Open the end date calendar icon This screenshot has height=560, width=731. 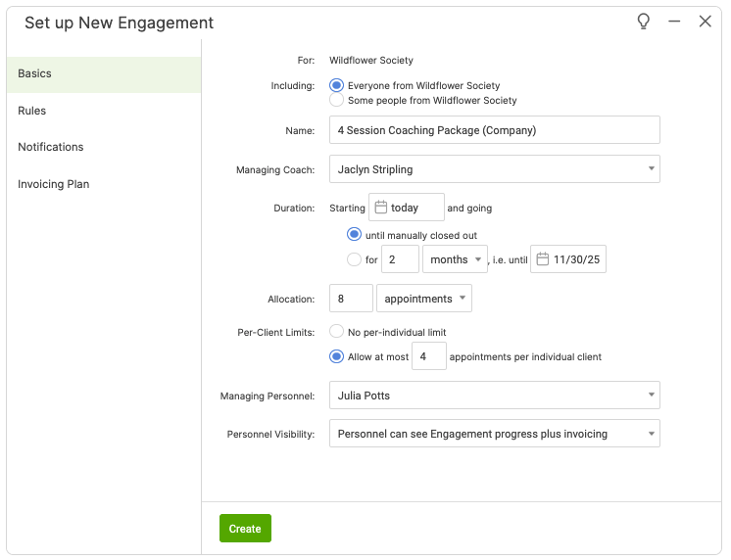pyautogui.click(x=543, y=259)
